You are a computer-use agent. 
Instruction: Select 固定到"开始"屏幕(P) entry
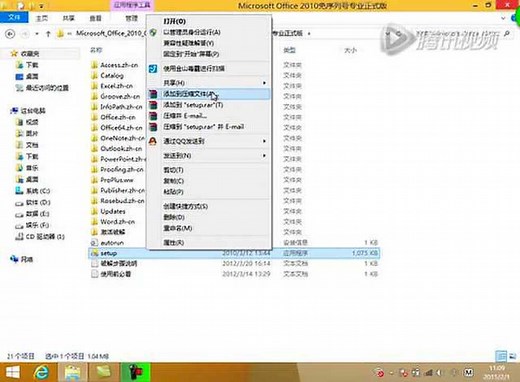(x=208, y=54)
